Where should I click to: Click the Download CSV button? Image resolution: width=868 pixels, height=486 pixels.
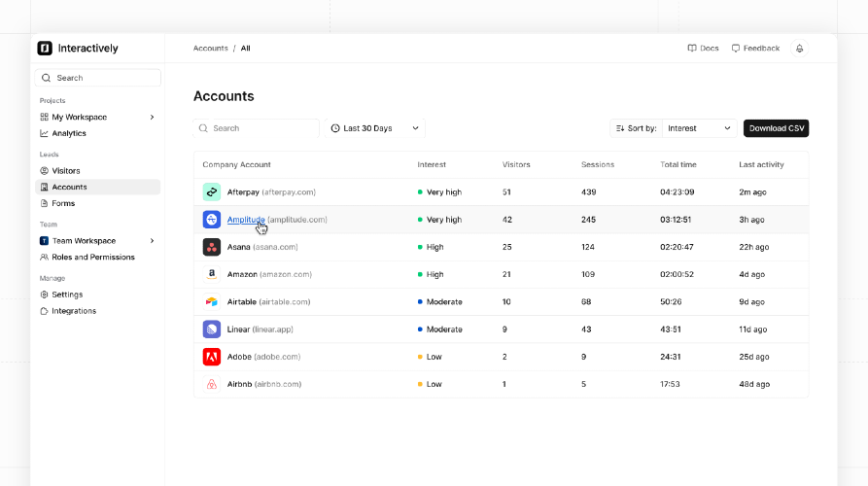coord(776,128)
